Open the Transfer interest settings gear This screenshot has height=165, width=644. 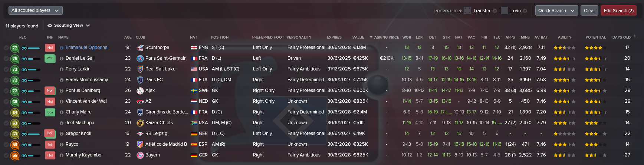coord(495,11)
